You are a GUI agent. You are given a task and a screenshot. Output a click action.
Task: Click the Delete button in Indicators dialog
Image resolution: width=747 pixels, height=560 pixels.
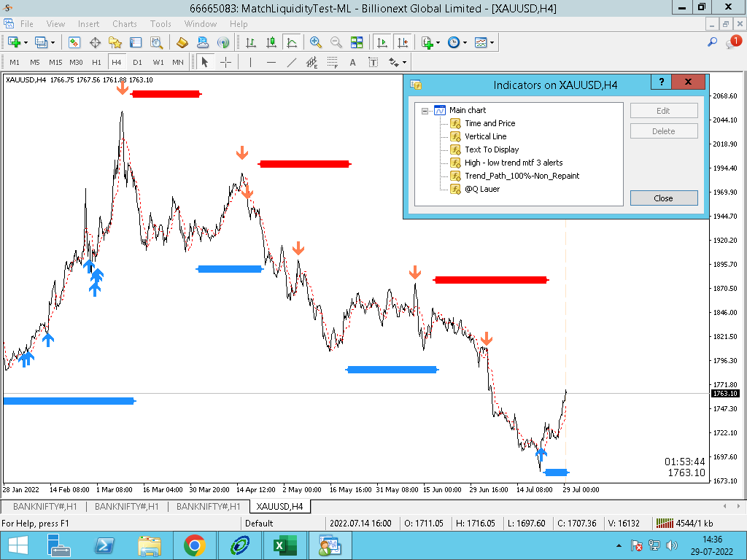pyautogui.click(x=664, y=131)
